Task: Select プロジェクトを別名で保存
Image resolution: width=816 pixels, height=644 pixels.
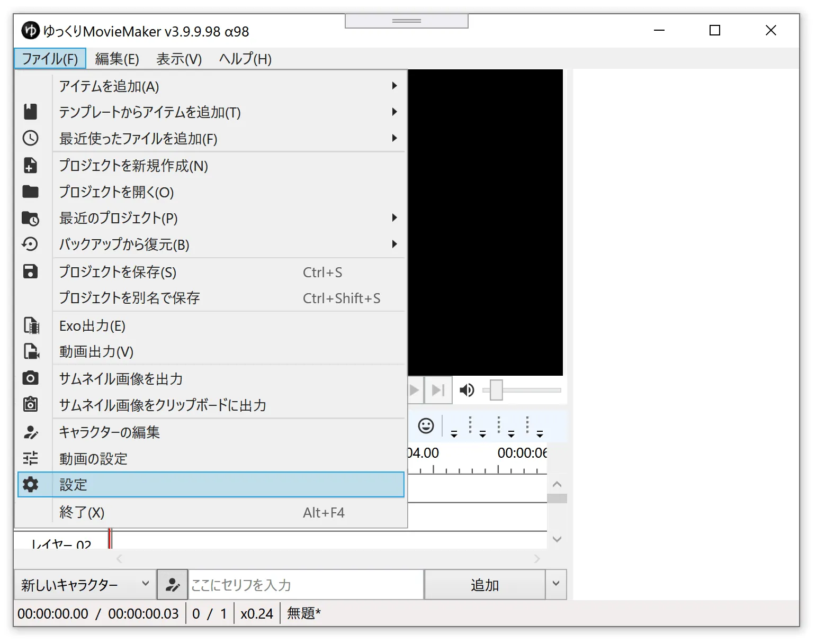Action: point(211,298)
